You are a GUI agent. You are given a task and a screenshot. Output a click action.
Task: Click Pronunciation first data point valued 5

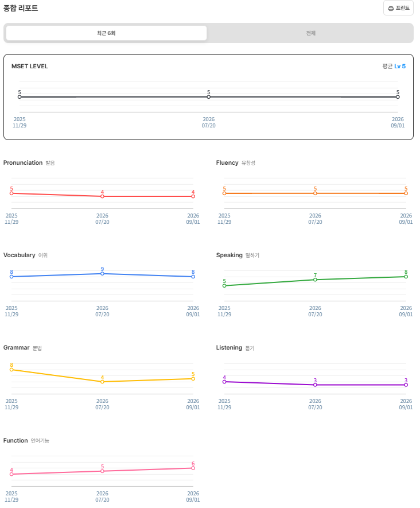11,193
